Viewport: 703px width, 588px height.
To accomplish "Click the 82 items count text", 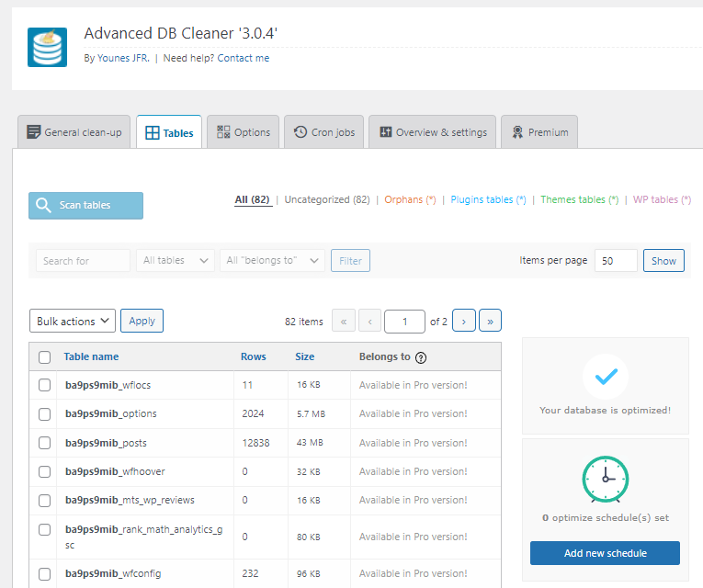I will (303, 322).
